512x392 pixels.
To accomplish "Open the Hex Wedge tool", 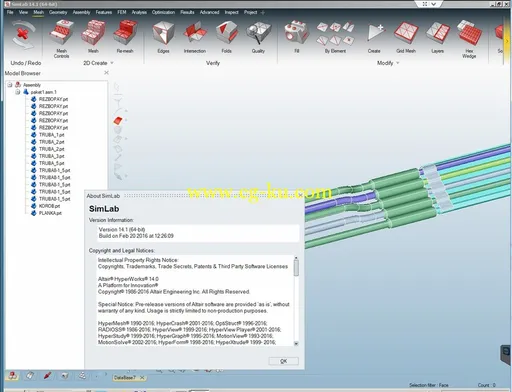I will click(469, 39).
